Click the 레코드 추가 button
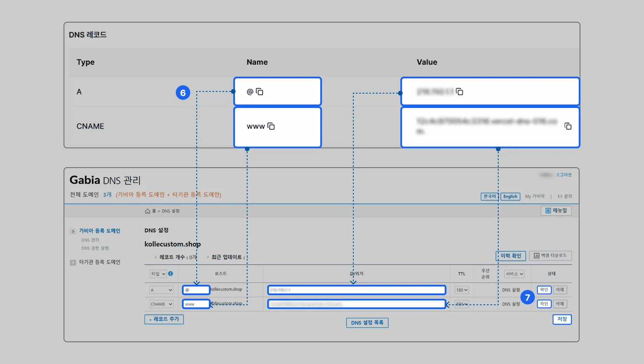The width and height of the screenshot is (644, 364). pyautogui.click(x=164, y=319)
